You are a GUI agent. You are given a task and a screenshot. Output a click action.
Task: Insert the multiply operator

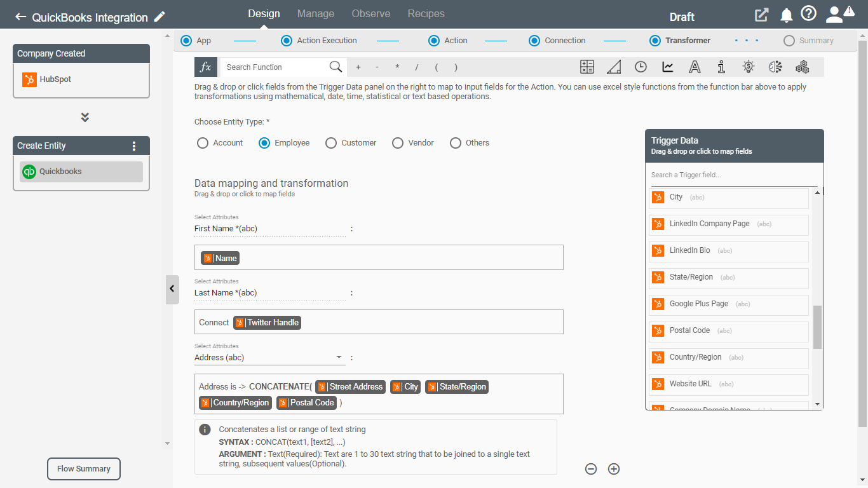click(x=397, y=67)
